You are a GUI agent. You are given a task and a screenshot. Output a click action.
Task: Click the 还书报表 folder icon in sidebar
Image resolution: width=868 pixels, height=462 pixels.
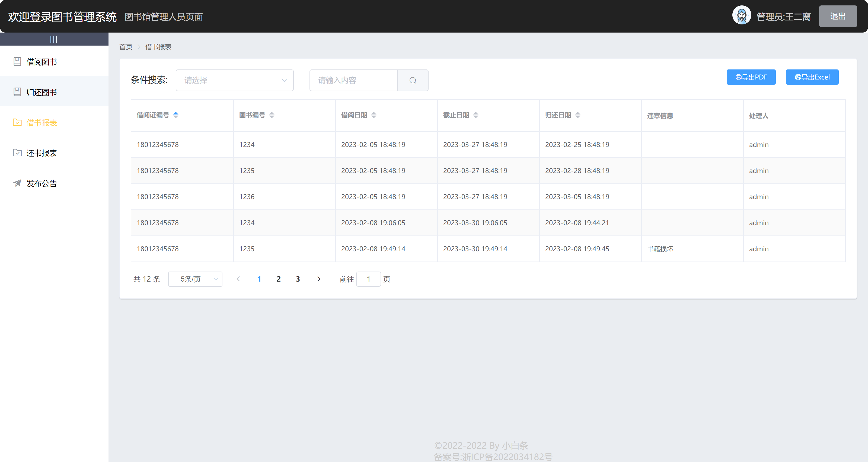click(17, 153)
